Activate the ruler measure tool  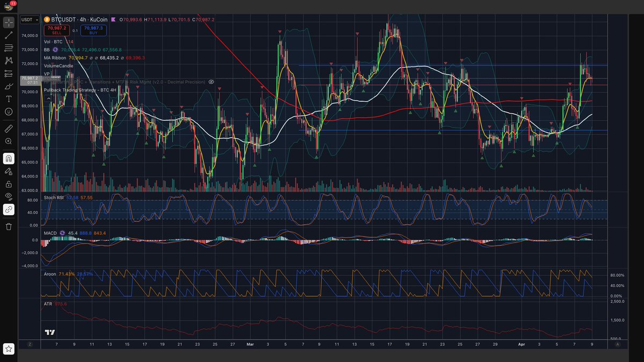9,129
